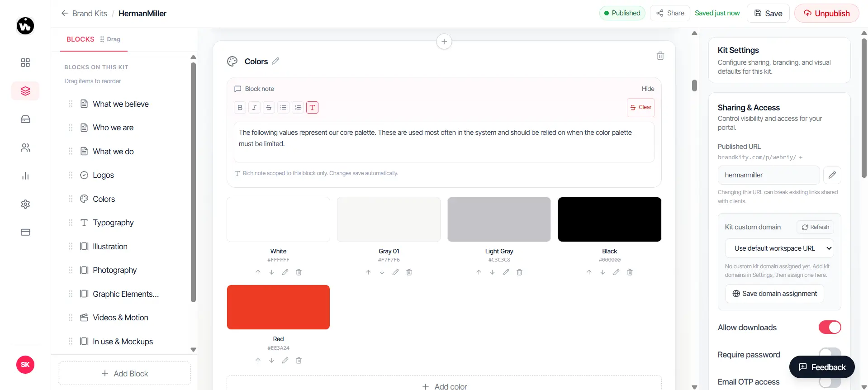The width and height of the screenshot is (868, 390).
Task: Click the blocks list scrollbar down arrow
Action: [193, 350]
